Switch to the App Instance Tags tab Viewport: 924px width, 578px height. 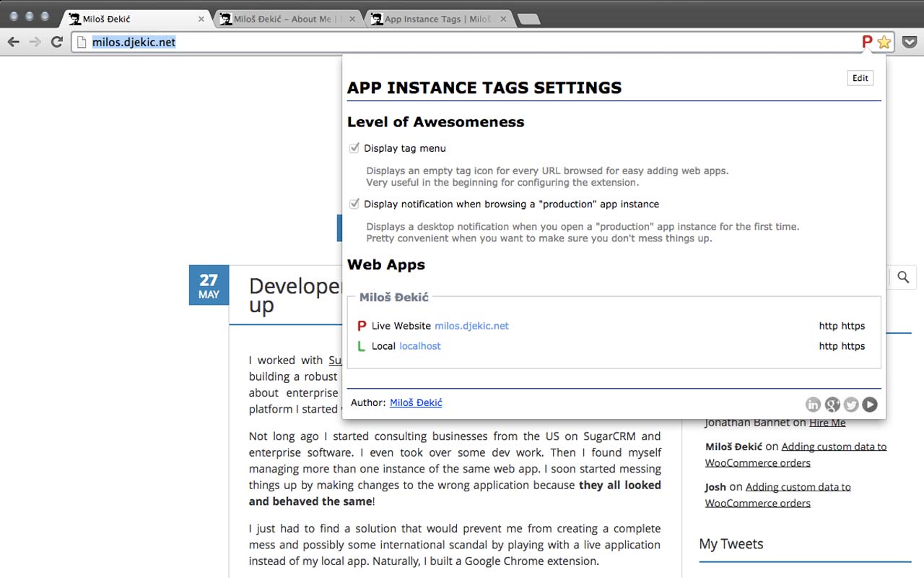click(x=437, y=19)
